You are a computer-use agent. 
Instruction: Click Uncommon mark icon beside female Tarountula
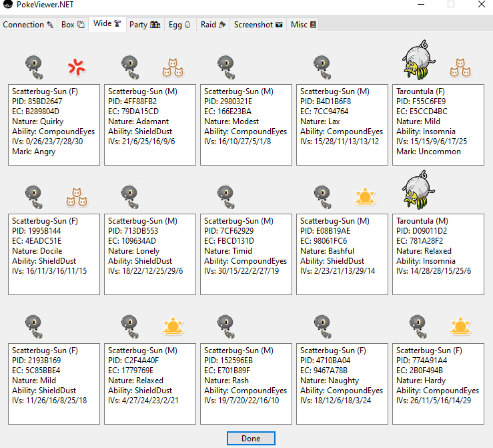click(x=460, y=67)
